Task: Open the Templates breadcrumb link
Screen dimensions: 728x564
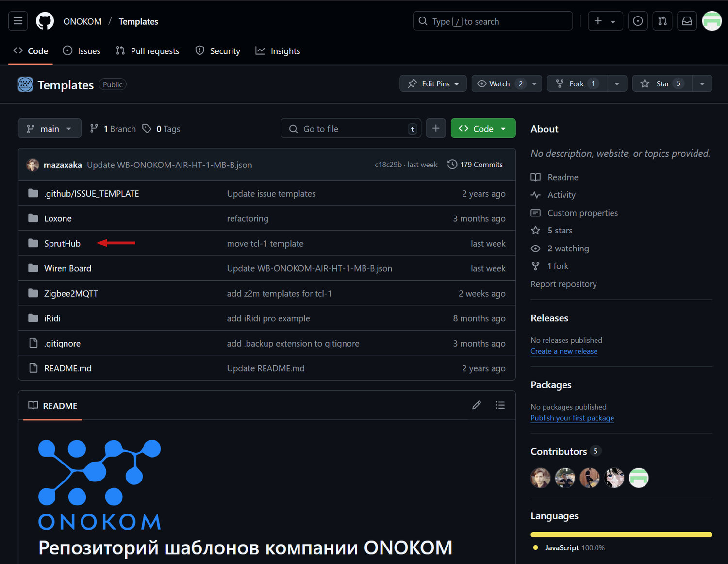Action: click(138, 21)
